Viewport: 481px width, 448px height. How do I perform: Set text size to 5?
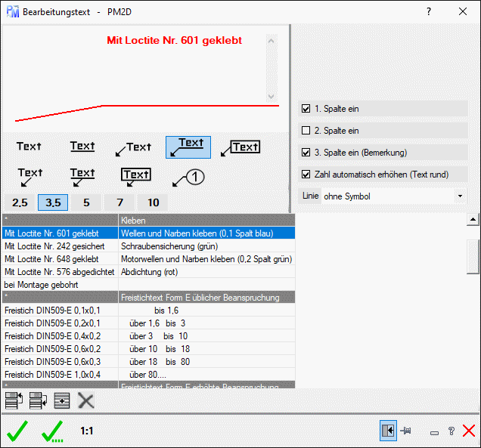coord(86,202)
